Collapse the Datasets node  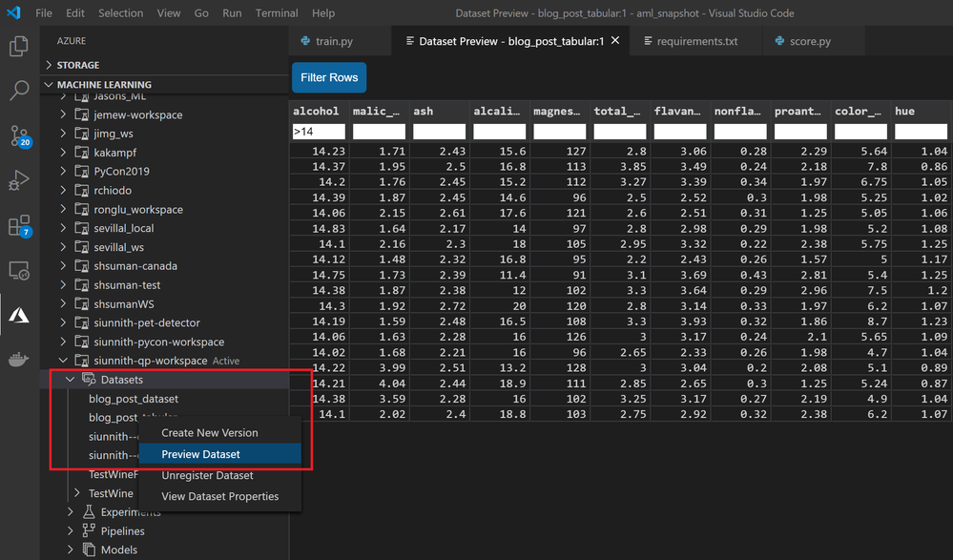point(71,379)
